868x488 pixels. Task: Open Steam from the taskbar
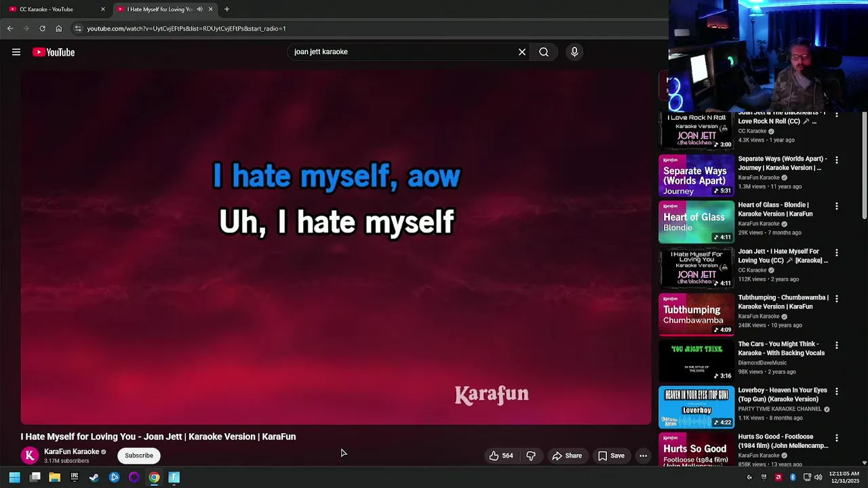pos(94,477)
